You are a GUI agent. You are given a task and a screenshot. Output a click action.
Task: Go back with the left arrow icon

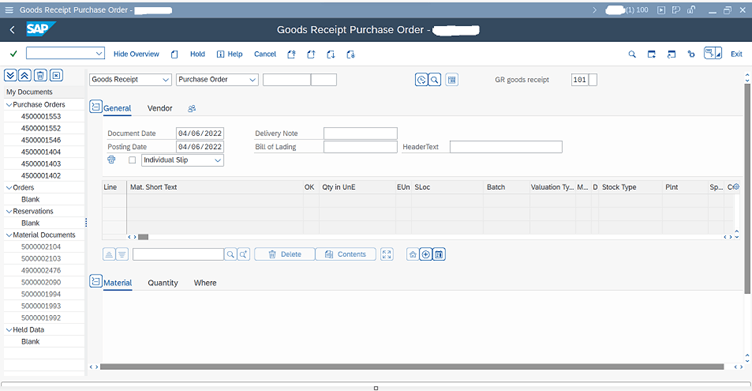pos(12,30)
